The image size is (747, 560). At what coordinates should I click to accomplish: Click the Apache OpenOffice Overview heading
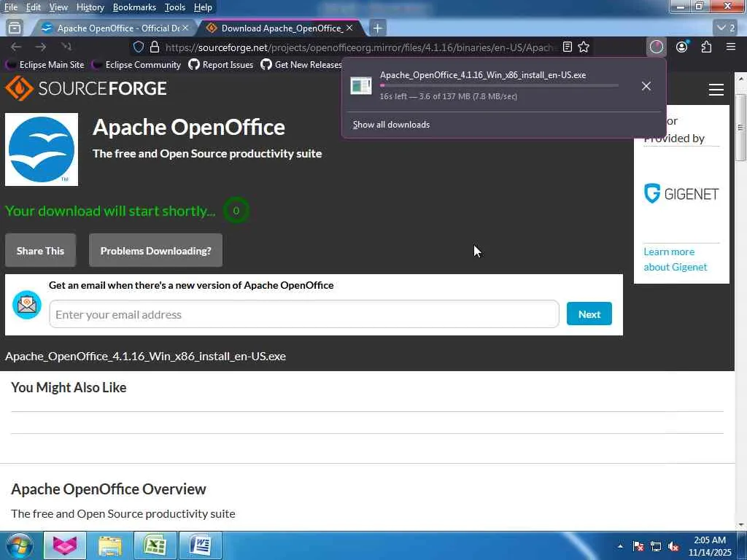coord(109,489)
